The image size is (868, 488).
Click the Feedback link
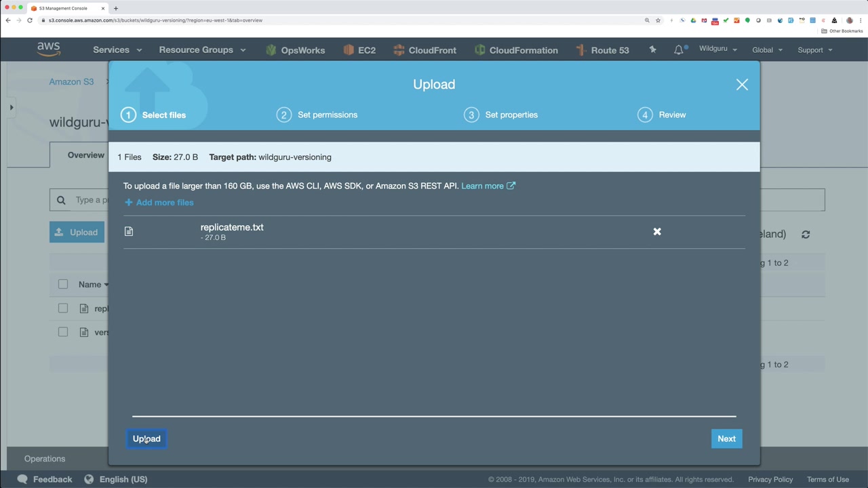coord(52,479)
